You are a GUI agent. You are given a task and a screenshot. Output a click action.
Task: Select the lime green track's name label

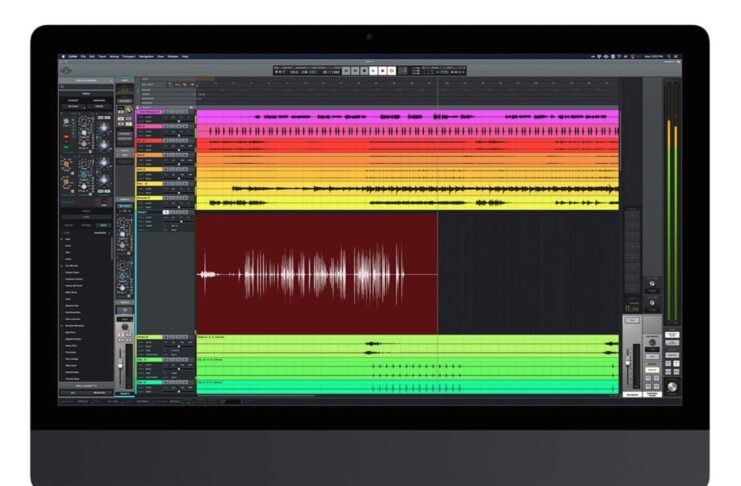[x=149, y=337]
